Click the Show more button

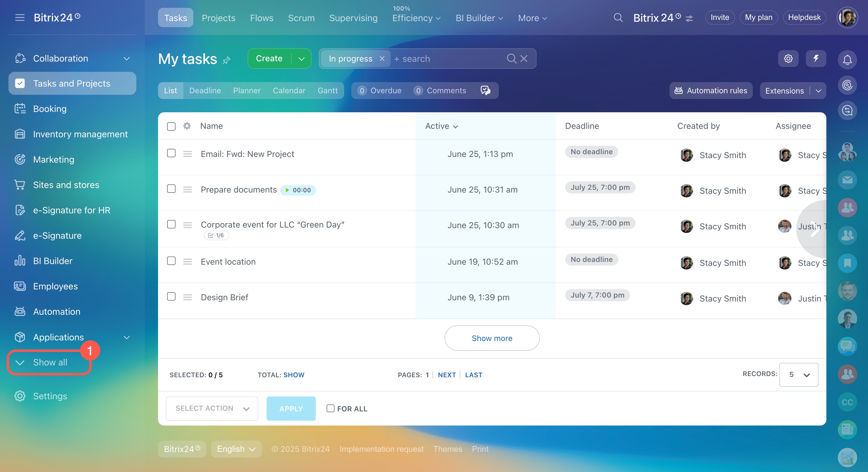[492, 338]
